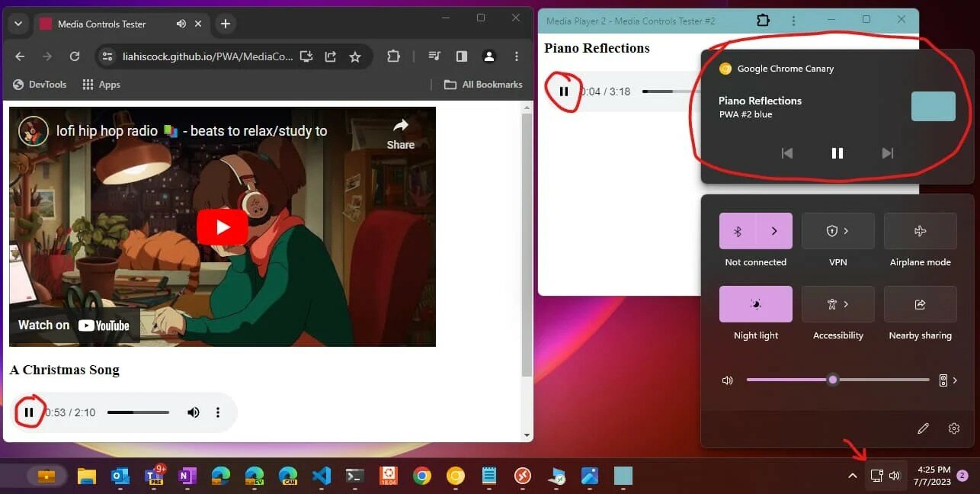The width and height of the screenshot is (980, 494).
Task: Seek within A Christmas Song progress bar
Action: (x=138, y=412)
